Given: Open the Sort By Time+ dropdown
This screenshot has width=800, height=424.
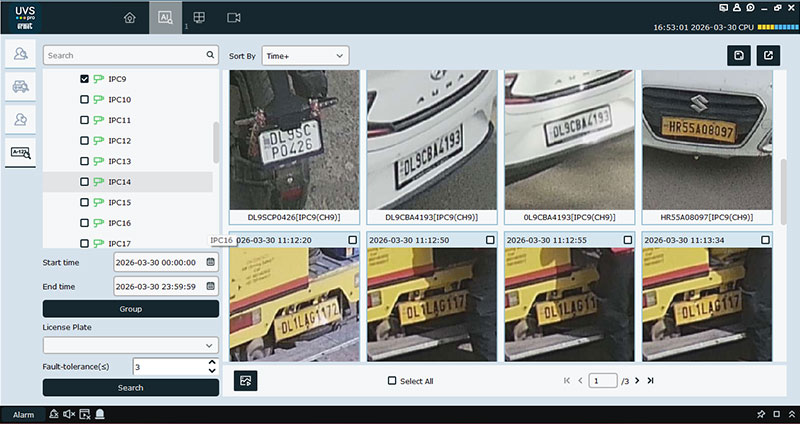Looking at the screenshot, I should pyautogui.click(x=305, y=56).
